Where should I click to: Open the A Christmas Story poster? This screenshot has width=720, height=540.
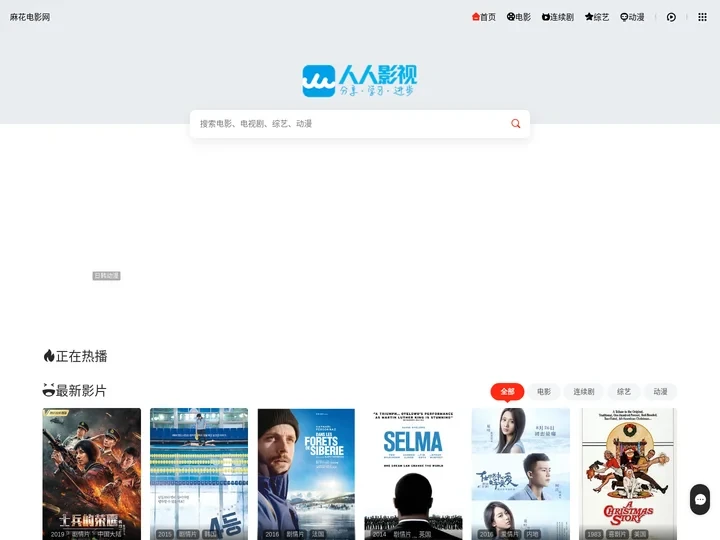tap(628, 474)
